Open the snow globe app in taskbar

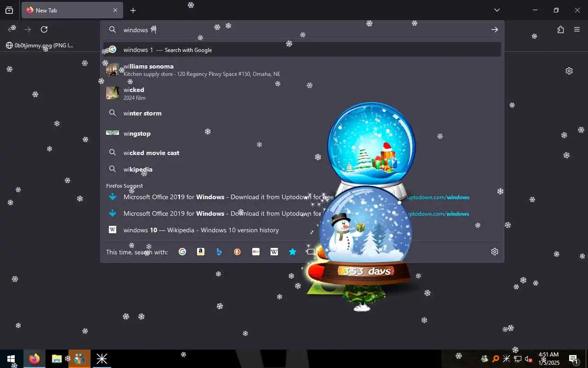[x=79, y=359]
